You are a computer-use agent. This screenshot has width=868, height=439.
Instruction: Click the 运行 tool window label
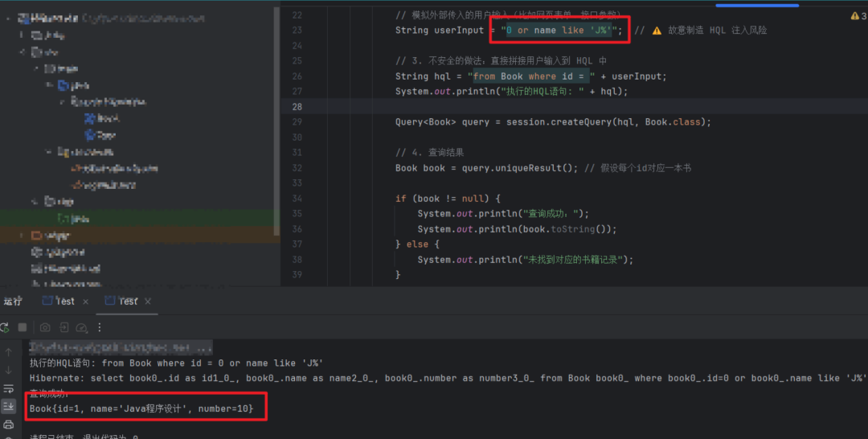tap(13, 302)
